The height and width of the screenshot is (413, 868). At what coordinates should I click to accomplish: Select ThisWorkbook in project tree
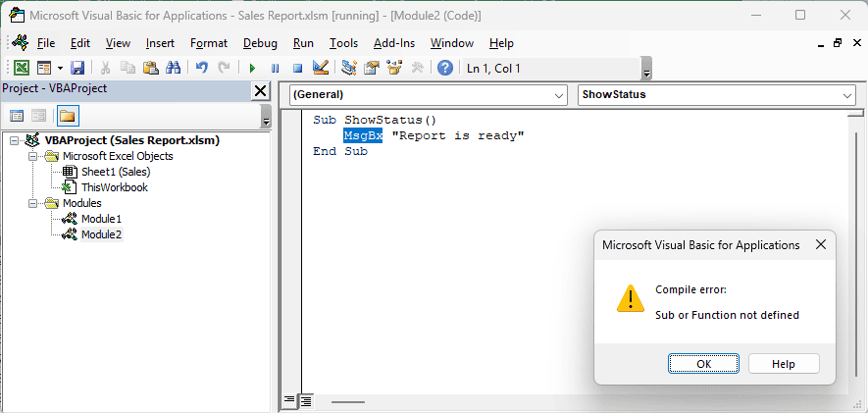tap(115, 187)
